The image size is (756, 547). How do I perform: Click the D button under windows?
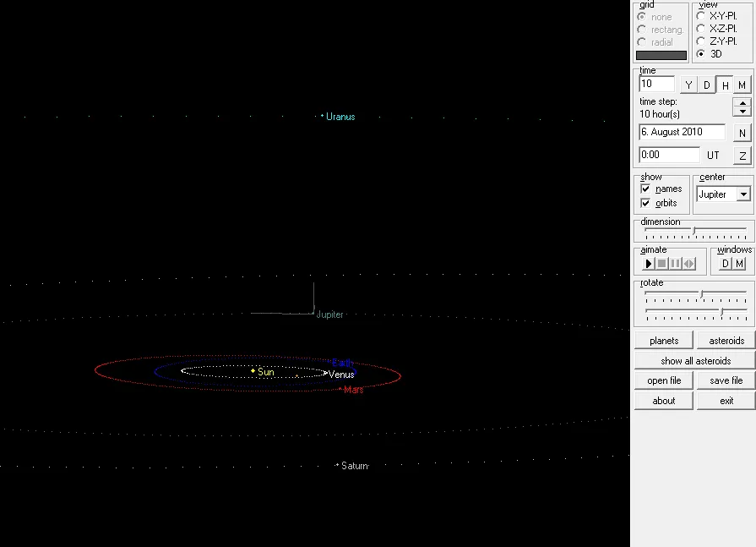click(725, 264)
